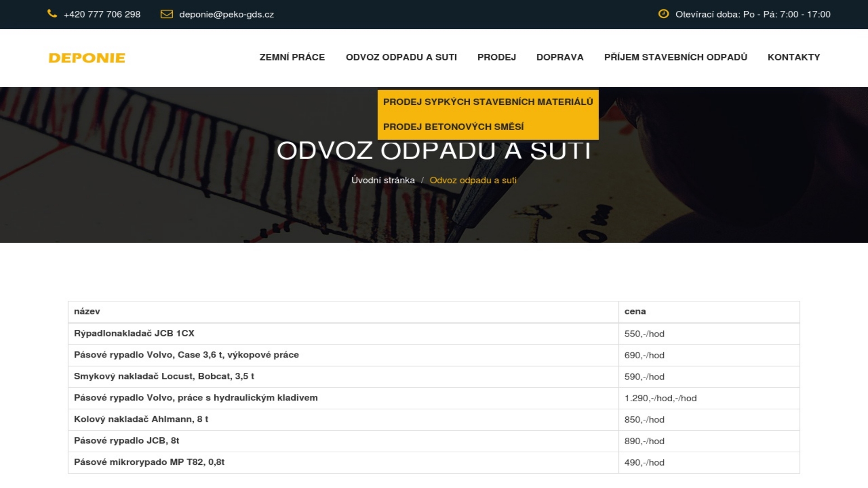
Task: Select Prodej sypkých stavebních materiálů submenu
Action: tap(488, 102)
